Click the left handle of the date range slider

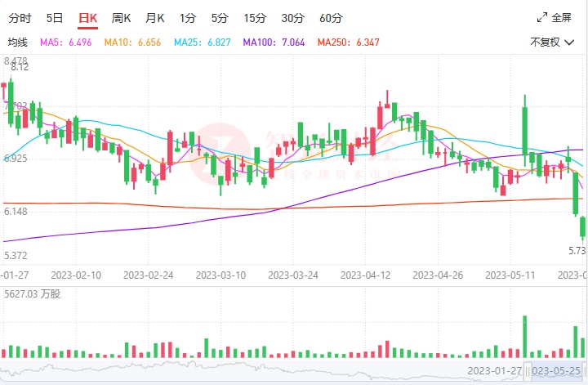(528, 371)
